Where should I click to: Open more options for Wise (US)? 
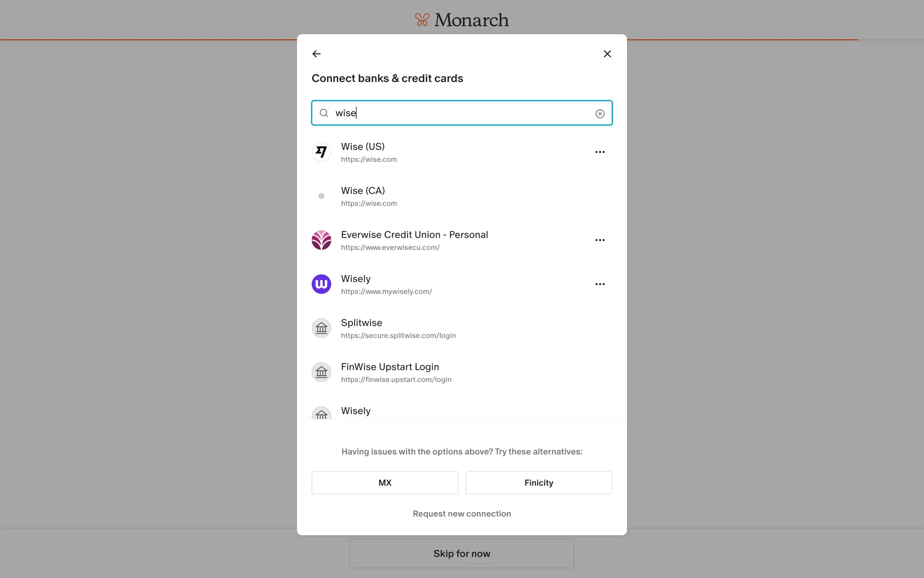pyautogui.click(x=600, y=152)
